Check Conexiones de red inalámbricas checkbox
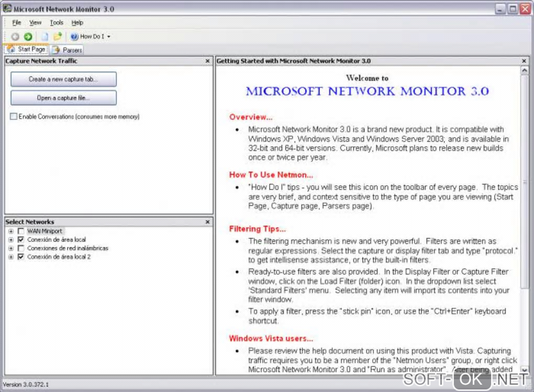 click(21, 248)
